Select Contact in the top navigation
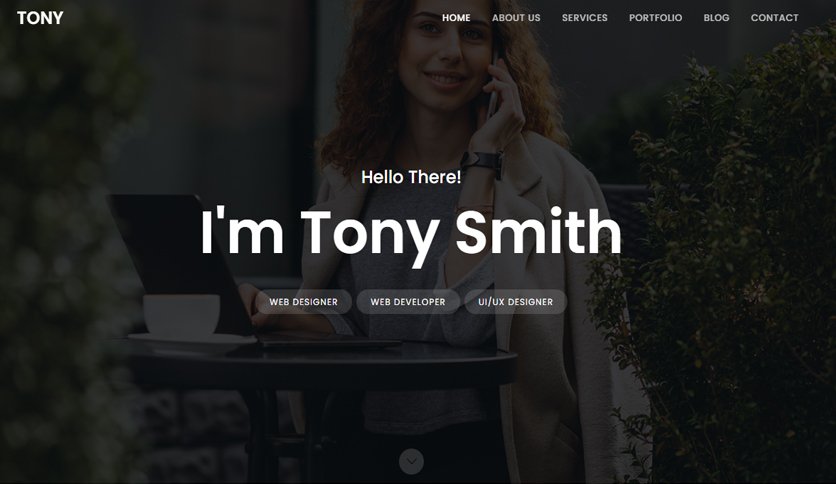 [x=774, y=18]
